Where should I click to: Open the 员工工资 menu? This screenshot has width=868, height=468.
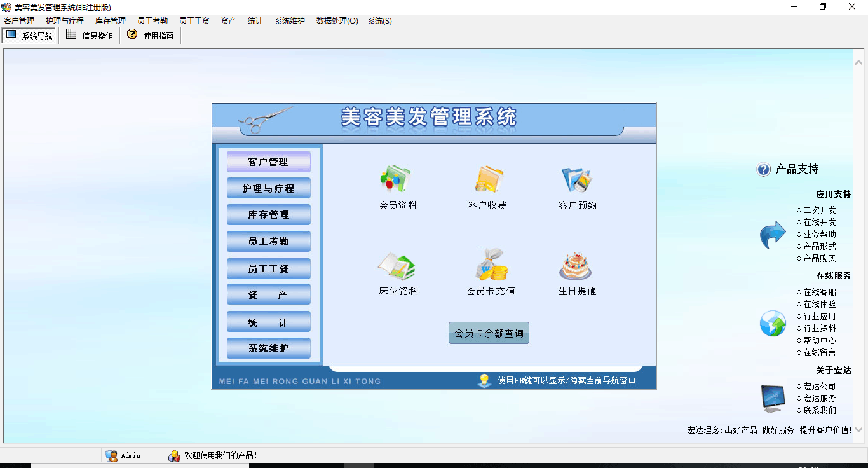pyautogui.click(x=194, y=21)
